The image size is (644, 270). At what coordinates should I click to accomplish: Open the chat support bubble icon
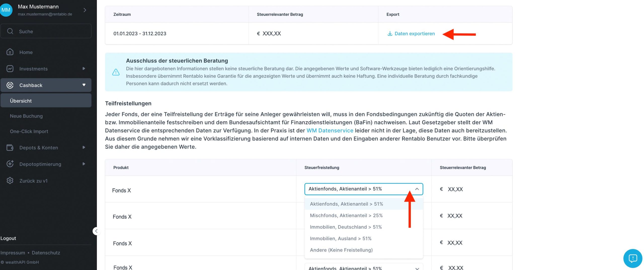coord(632,258)
